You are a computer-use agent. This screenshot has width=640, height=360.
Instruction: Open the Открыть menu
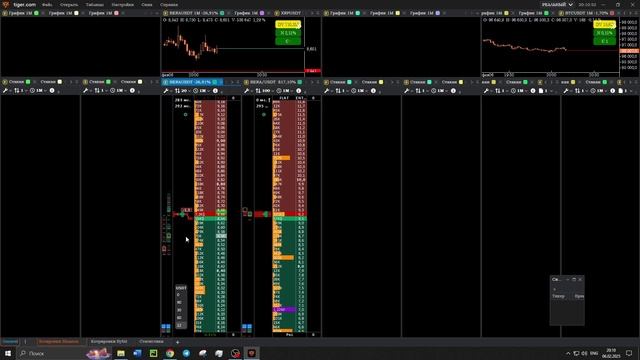coord(69,4)
